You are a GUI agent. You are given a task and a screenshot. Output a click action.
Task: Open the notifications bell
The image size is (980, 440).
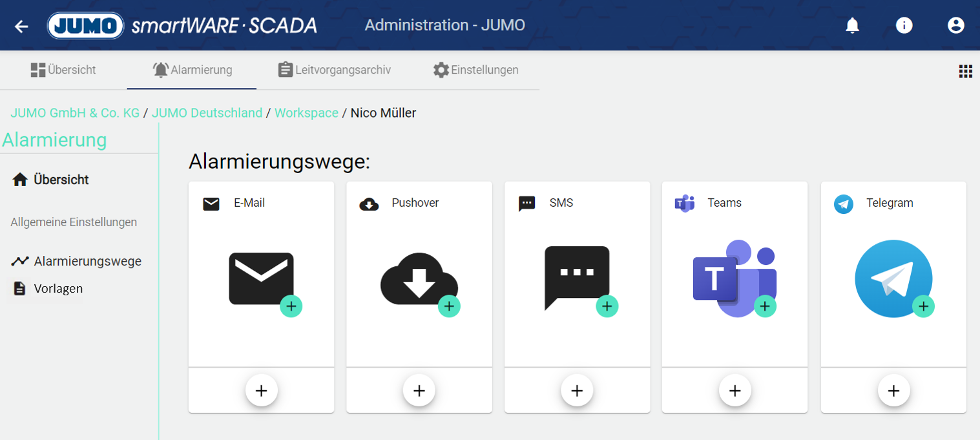click(853, 26)
